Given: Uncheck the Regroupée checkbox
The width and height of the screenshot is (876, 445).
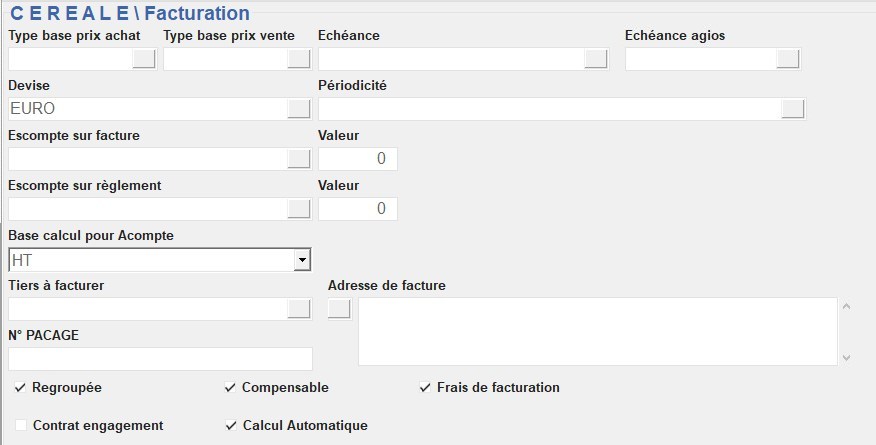Looking at the screenshot, I should (21, 387).
